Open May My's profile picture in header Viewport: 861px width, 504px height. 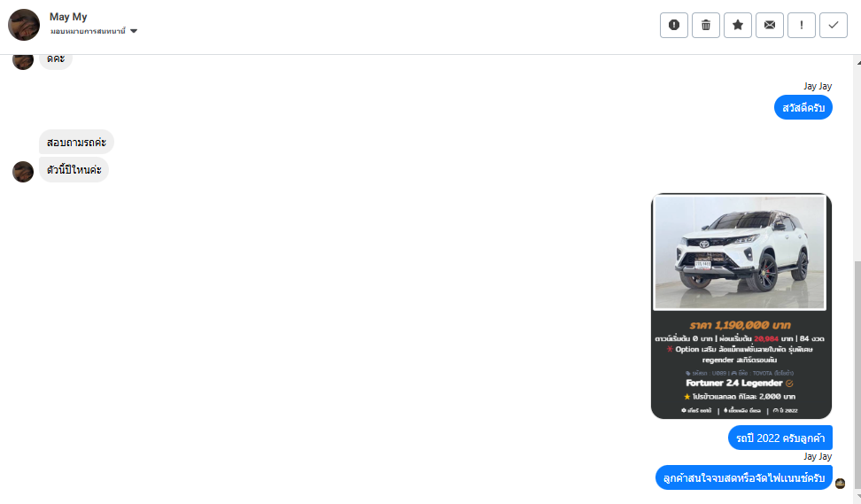tap(24, 25)
